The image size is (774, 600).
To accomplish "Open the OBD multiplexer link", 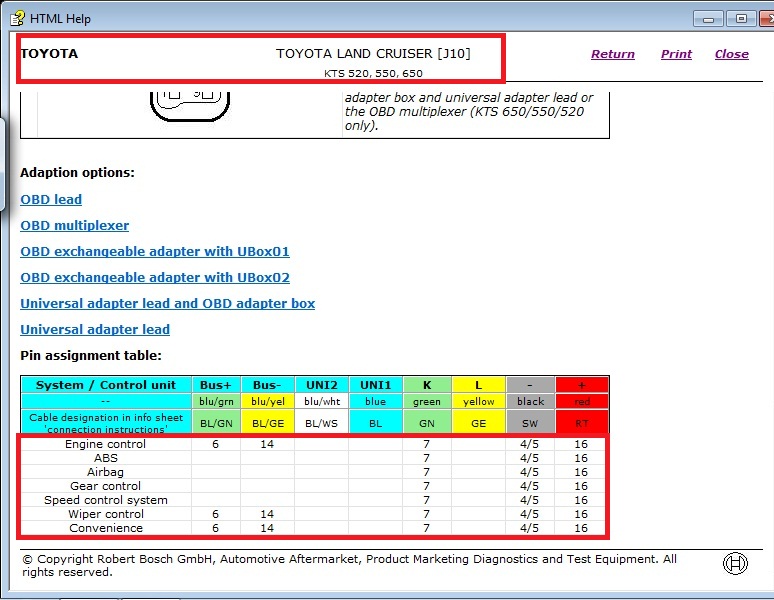I will (75, 226).
